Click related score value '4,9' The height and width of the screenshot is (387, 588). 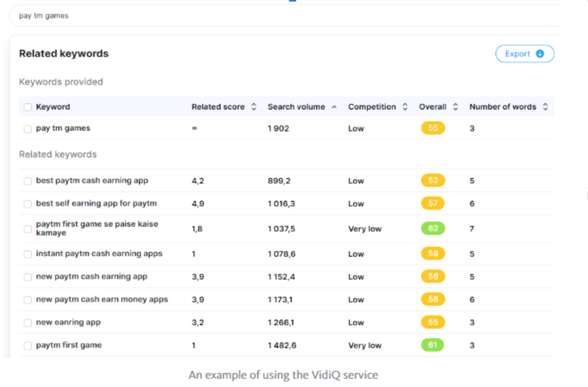click(x=198, y=204)
